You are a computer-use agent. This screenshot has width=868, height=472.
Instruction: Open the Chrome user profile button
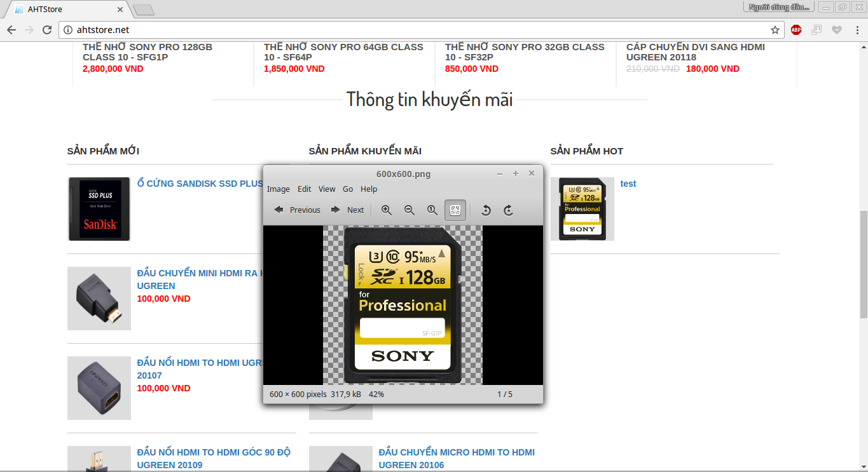(x=779, y=7)
